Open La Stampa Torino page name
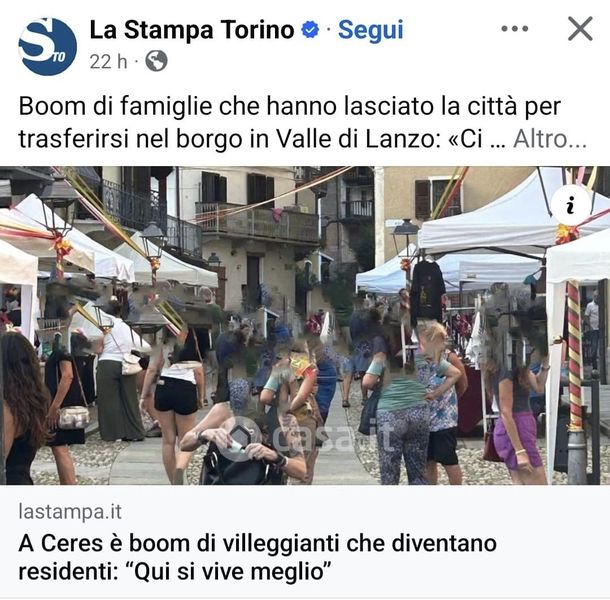 [x=192, y=30]
